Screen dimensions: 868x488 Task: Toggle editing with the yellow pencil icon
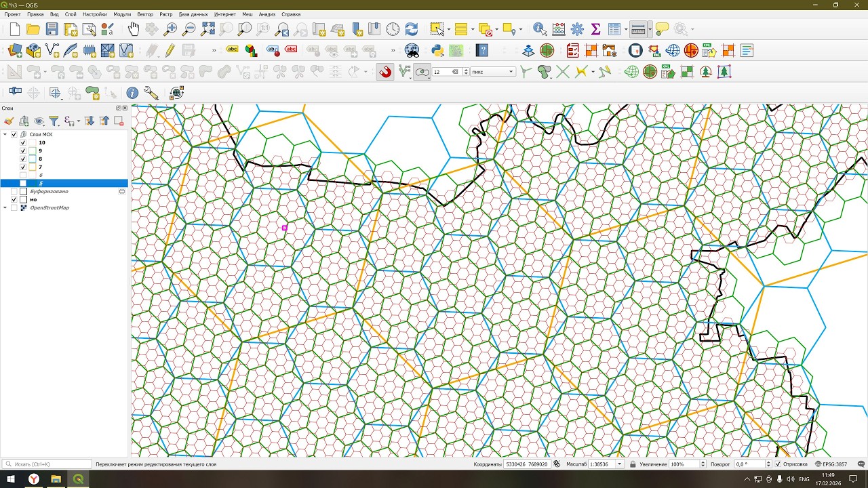(170, 51)
